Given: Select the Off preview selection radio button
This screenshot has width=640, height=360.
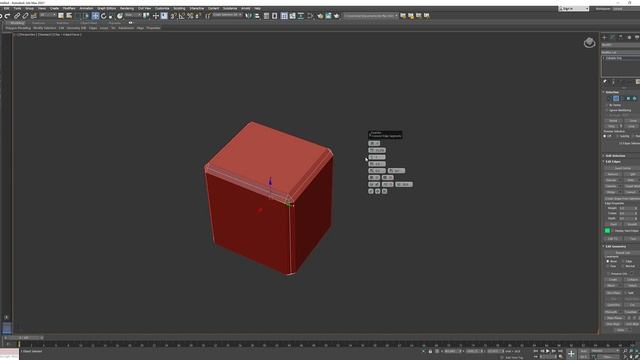Looking at the screenshot, I should [x=604, y=136].
